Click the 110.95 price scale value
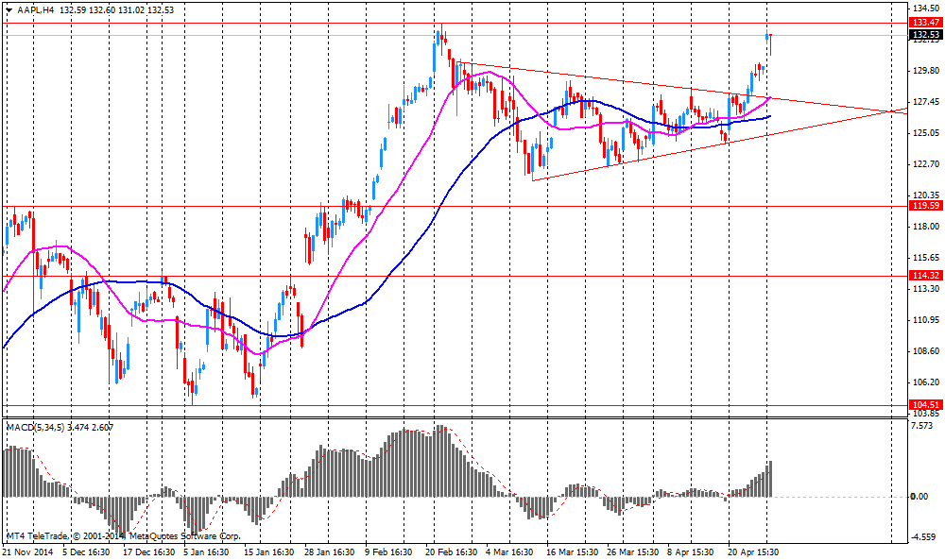The width and height of the screenshot is (945, 560). tap(926, 320)
